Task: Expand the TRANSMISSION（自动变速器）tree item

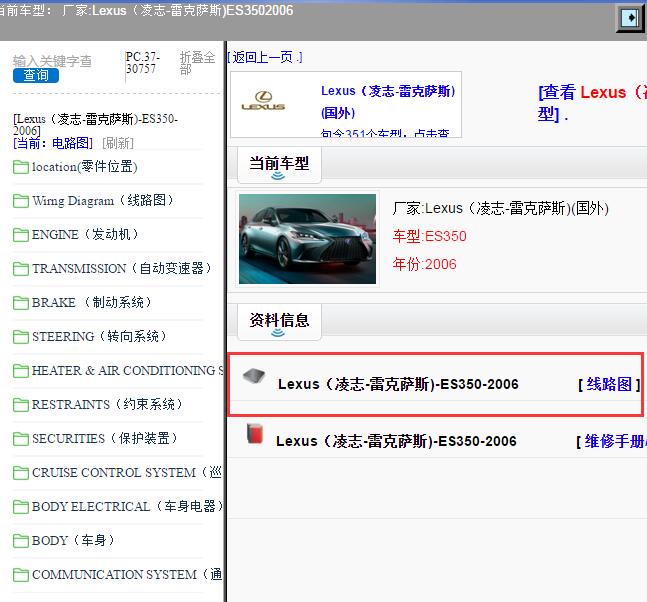Action: coord(122,269)
